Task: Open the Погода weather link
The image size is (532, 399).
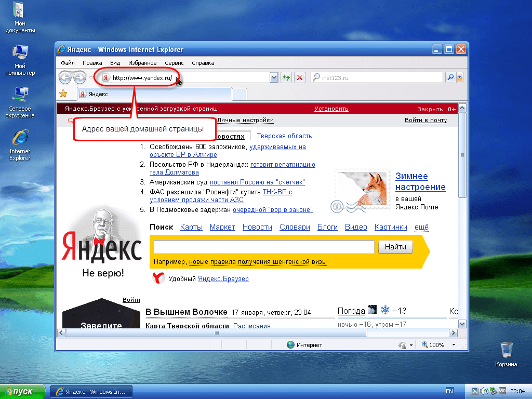Action: pyautogui.click(x=351, y=311)
